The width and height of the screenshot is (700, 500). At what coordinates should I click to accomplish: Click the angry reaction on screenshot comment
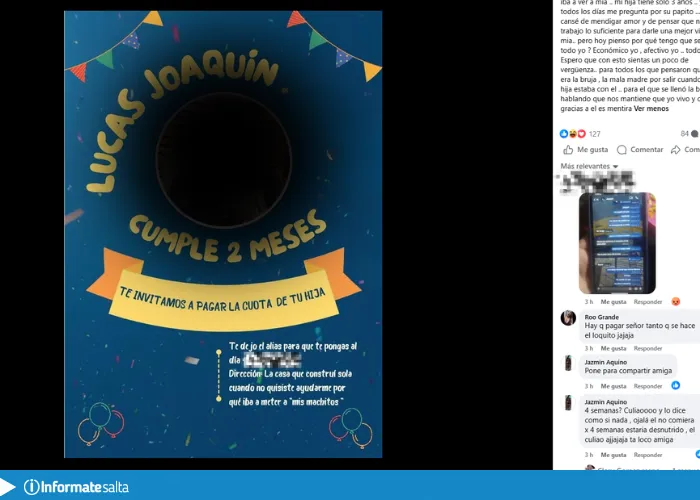(x=676, y=301)
